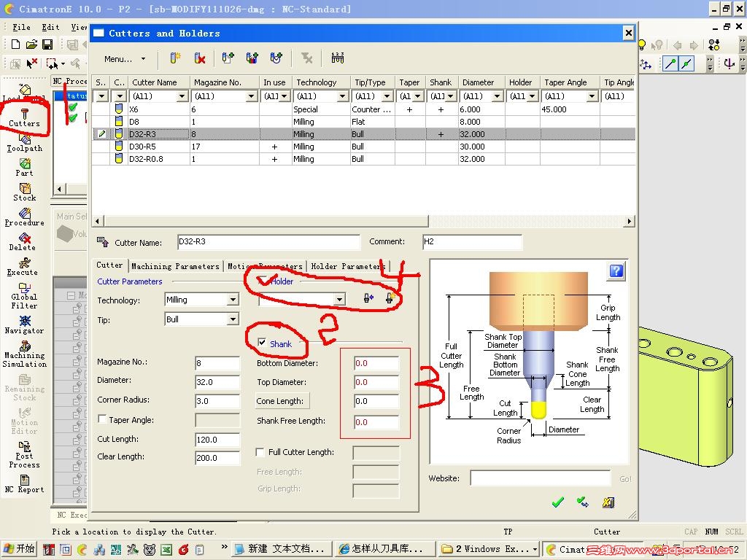Open the Global Filter guide icon
Viewport: 747px width, 560px height.
[x=24, y=296]
